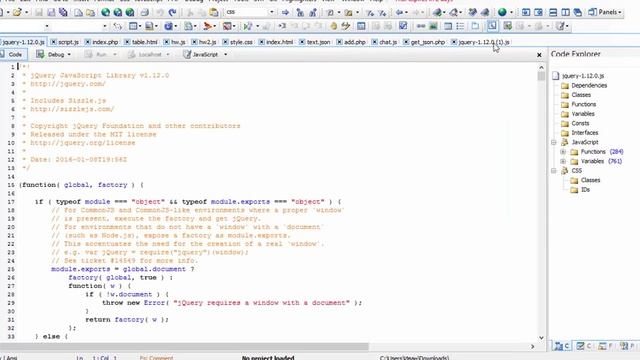
Task: Click line number 17 in the gutter
Action: coord(11,202)
